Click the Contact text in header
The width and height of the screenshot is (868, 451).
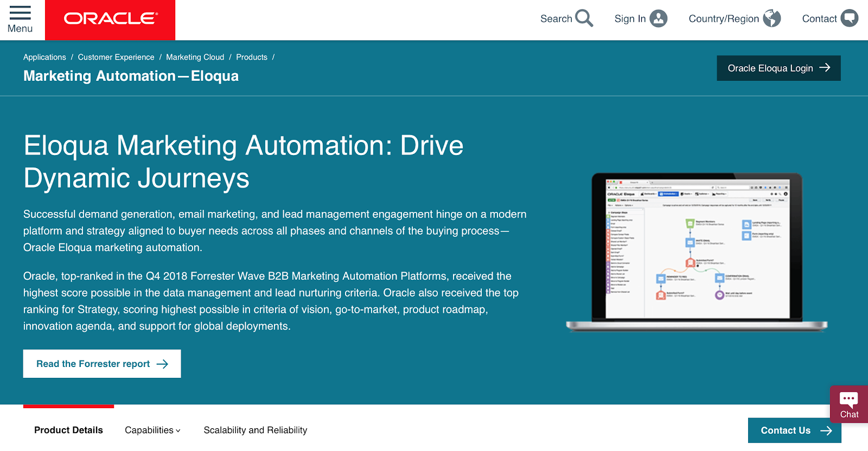[819, 19]
